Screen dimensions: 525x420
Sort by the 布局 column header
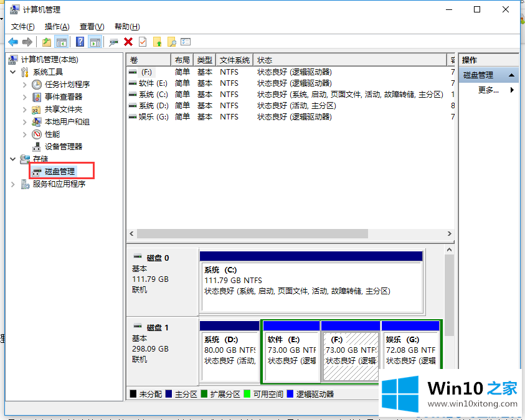tap(182, 60)
